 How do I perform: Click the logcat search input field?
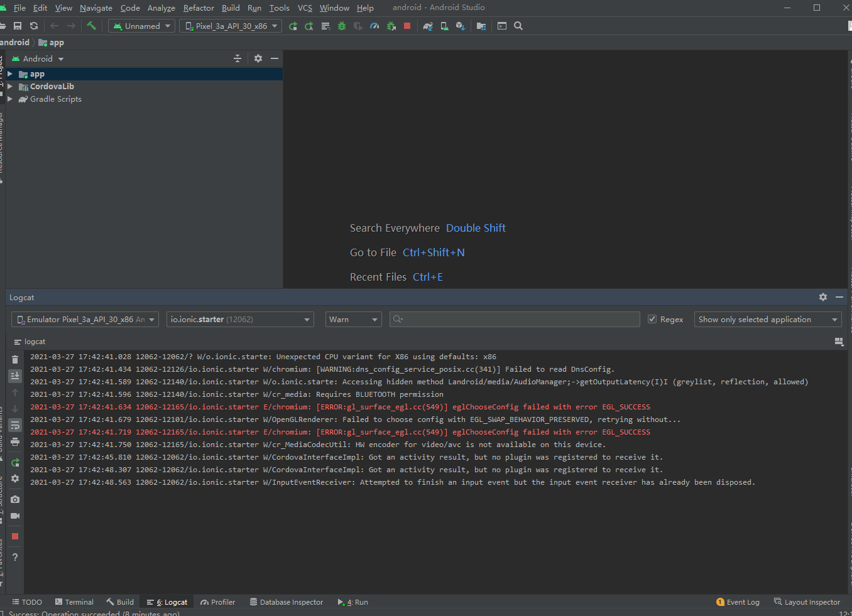click(515, 319)
